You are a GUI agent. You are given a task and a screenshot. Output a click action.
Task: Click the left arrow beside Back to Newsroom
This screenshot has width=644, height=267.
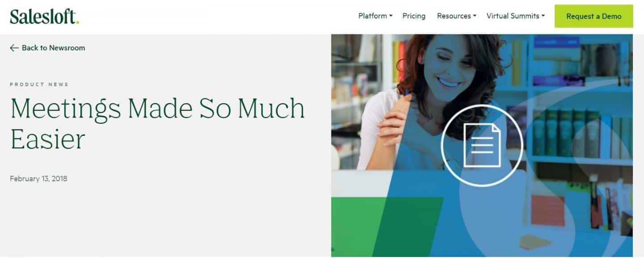coord(14,48)
